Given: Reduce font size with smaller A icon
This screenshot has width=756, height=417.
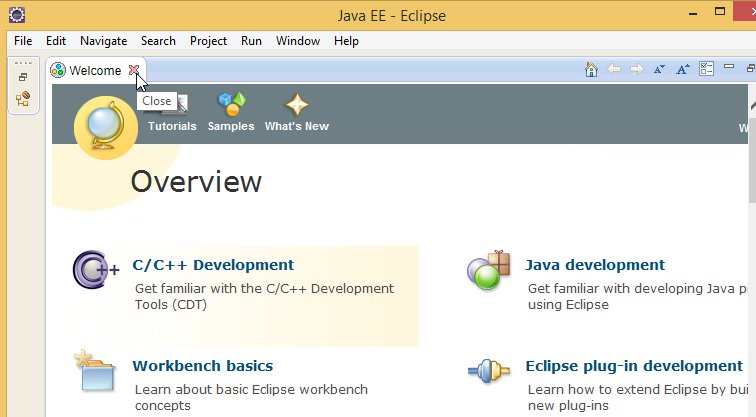Looking at the screenshot, I should (x=659, y=69).
